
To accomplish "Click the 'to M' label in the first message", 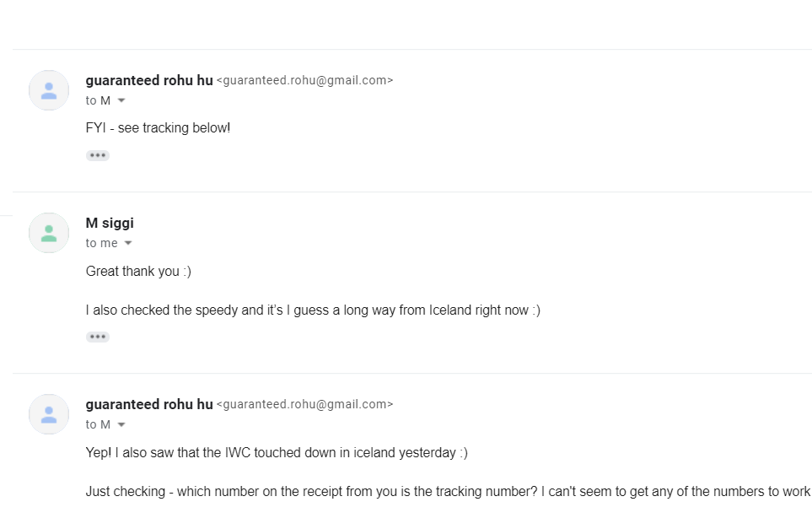I will [98, 100].
